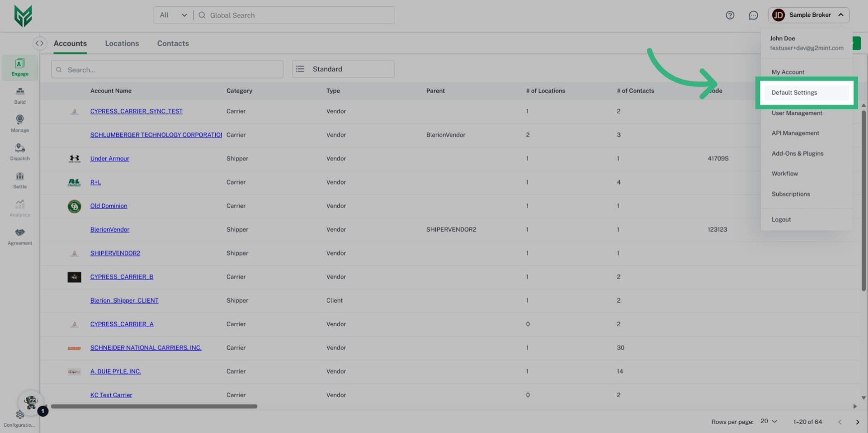
Task: Select the Engage sidebar icon
Action: point(19,67)
